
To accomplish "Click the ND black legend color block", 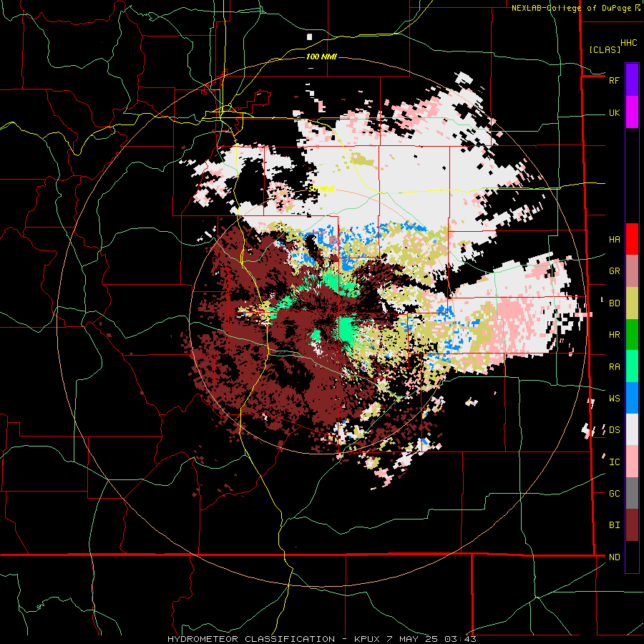I will coord(632,557).
